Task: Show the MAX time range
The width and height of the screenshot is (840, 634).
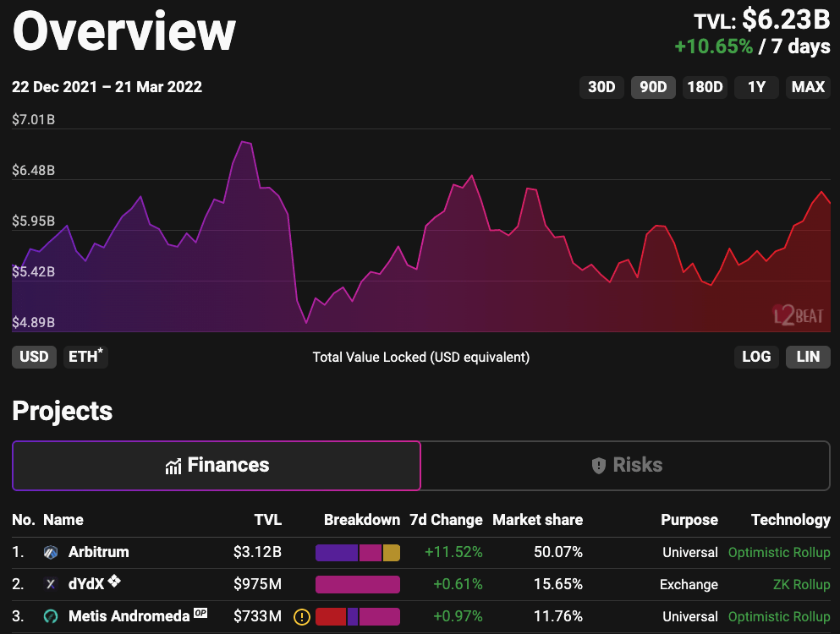Action: coord(808,87)
